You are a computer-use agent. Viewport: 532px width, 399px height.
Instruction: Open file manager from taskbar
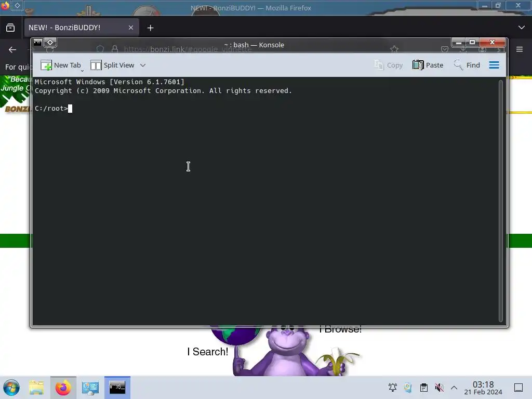pyautogui.click(x=36, y=388)
